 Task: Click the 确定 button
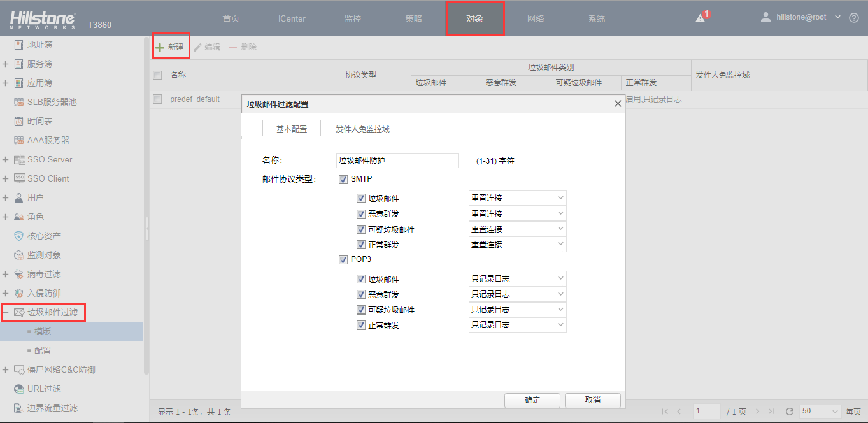pyautogui.click(x=532, y=400)
